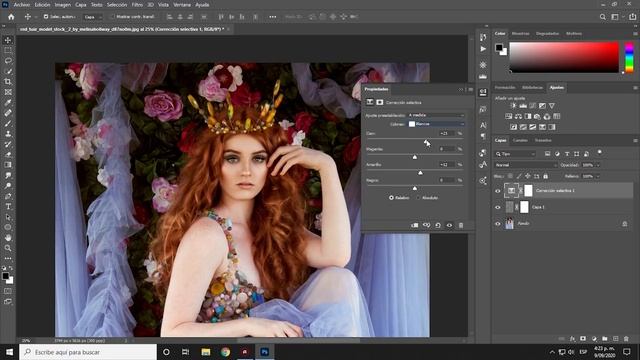
Task: Open the Ajuste preestablecido dropdown
Action: point(436,115)
